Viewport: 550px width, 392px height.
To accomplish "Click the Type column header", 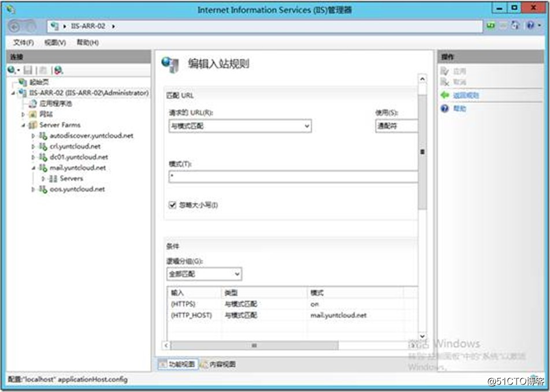I will 265,293.
